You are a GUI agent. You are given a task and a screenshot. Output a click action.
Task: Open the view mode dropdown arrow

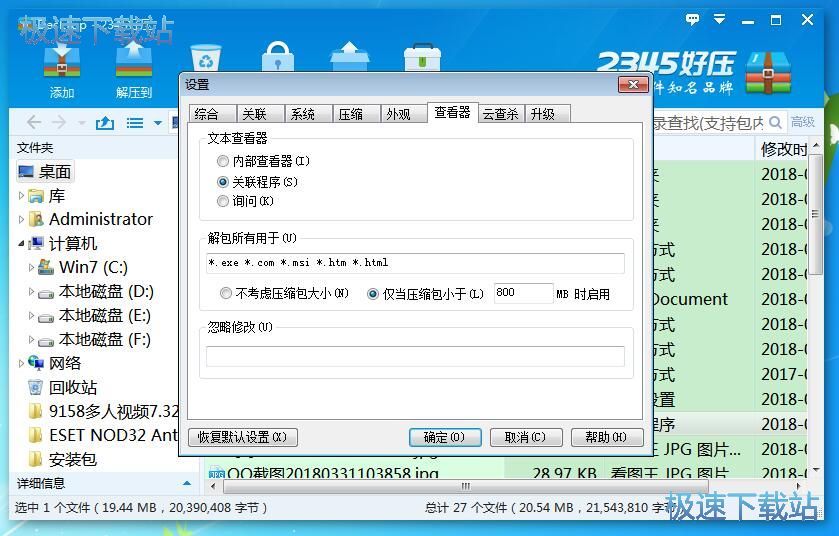tap(158, 123)
